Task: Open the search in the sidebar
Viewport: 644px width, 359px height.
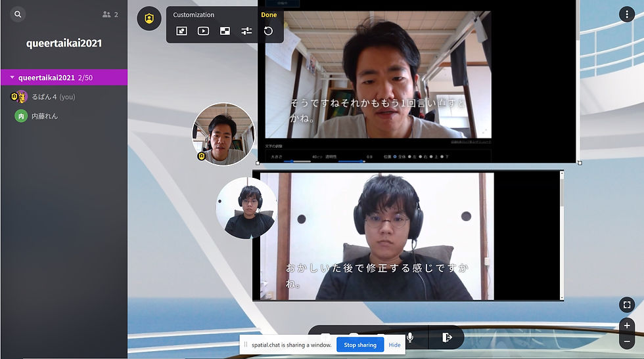Action: point(18,14)
